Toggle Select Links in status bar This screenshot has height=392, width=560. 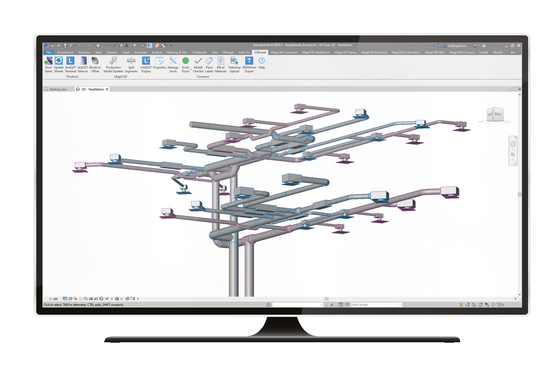click(x=461, y=305)
